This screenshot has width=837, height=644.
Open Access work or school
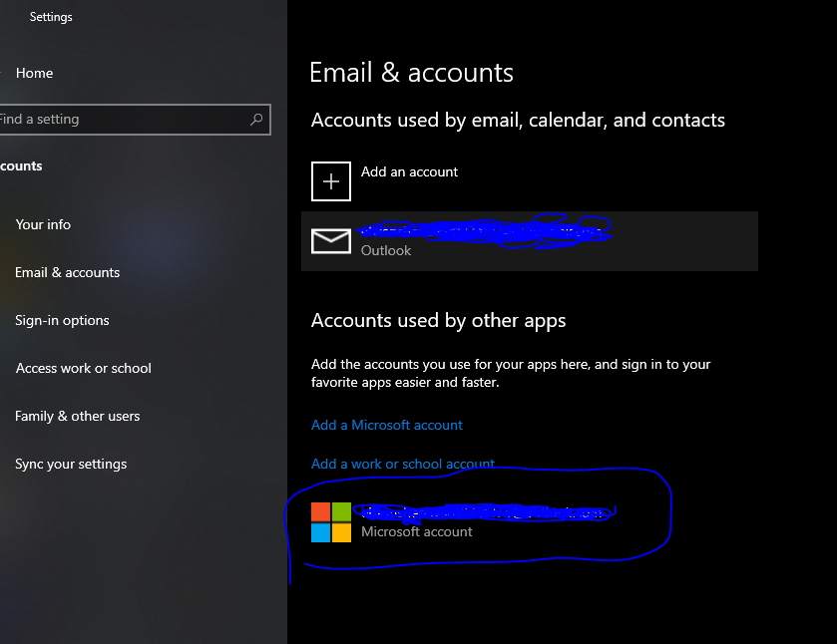pyautogui.click(x=83, y=368)
